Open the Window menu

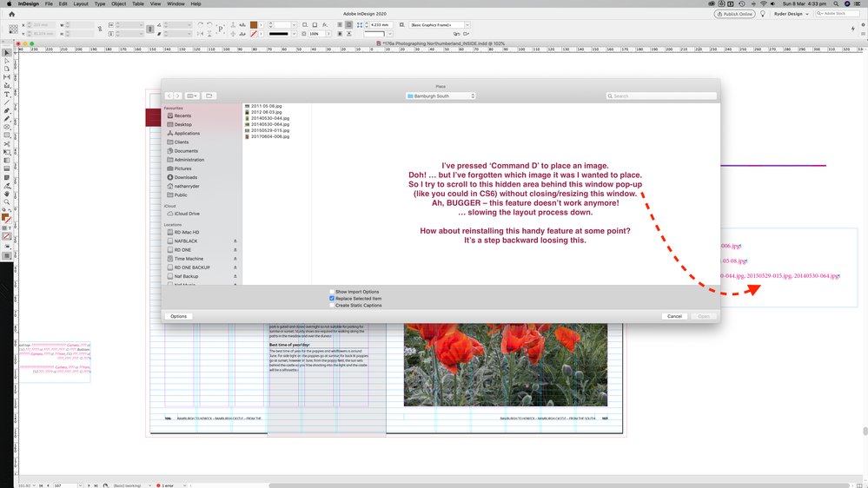click(176, 3)
